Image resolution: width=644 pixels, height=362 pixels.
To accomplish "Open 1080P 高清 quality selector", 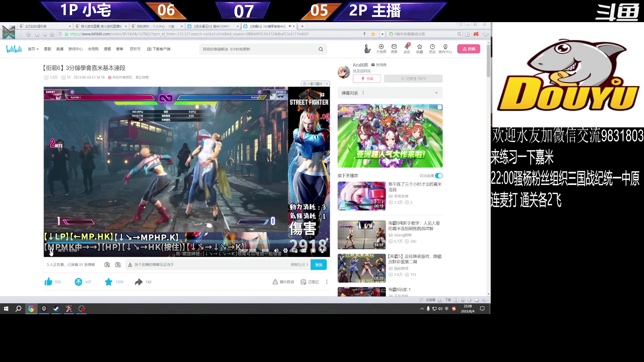I will pos(247,251).
